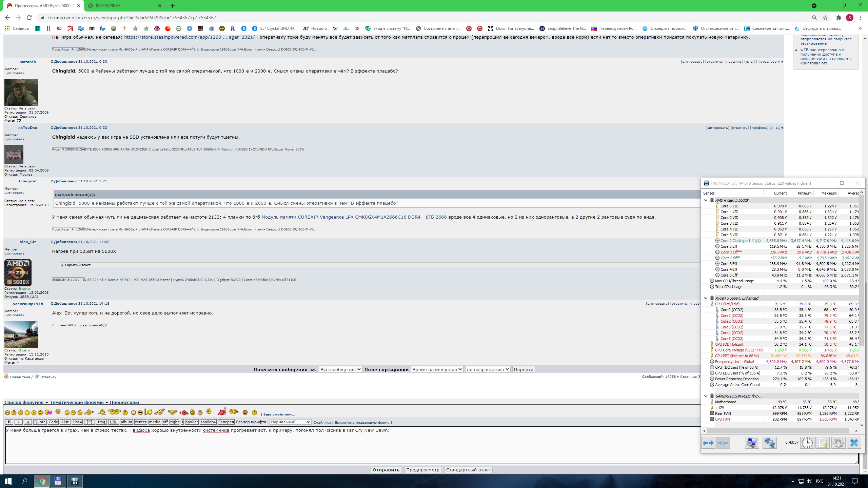Toggle bold formatting button B
868x488 pixels.
(x=9, y=422)
